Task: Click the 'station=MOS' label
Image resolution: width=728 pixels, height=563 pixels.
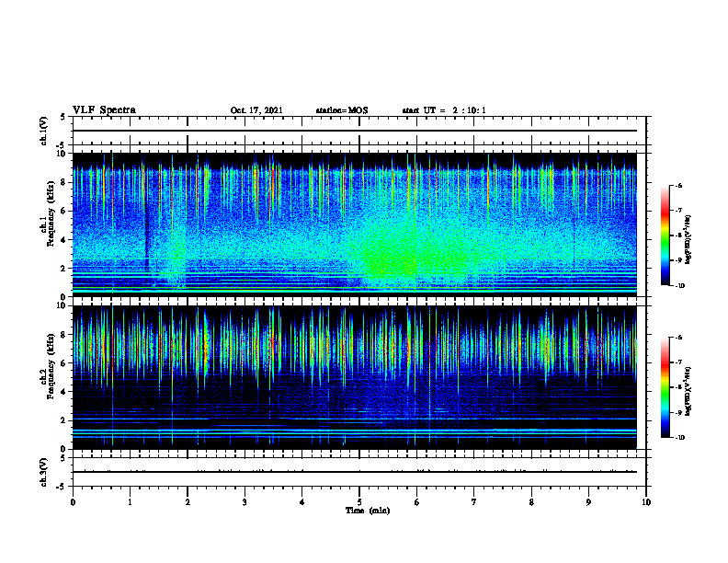Action: click(342, 110)
